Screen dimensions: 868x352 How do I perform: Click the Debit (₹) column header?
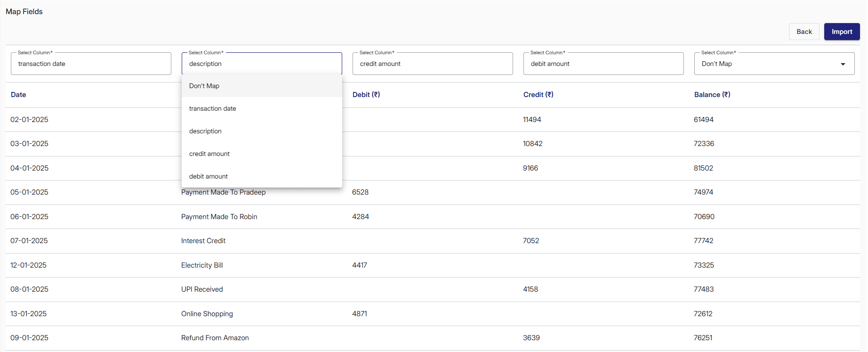pyautogui.click(x=366, y=95)
